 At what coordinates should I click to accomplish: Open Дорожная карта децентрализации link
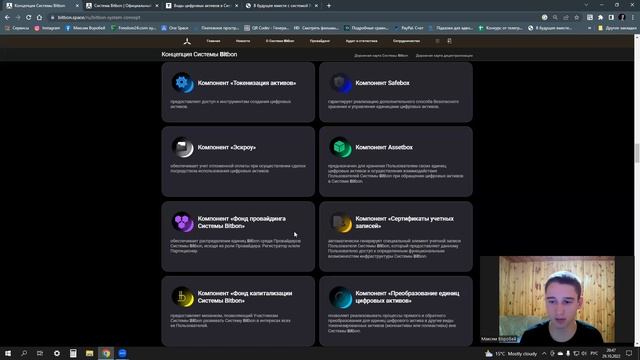point(444,56)
